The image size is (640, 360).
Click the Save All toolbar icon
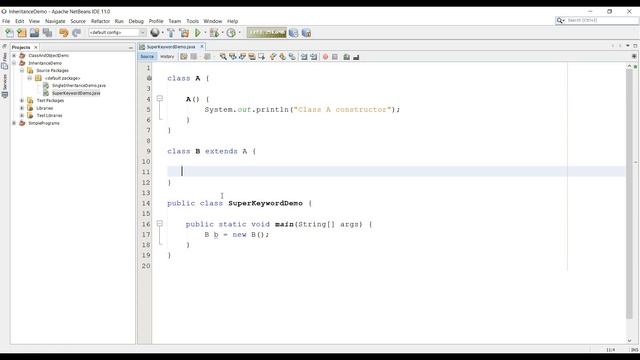pos(47,33)
